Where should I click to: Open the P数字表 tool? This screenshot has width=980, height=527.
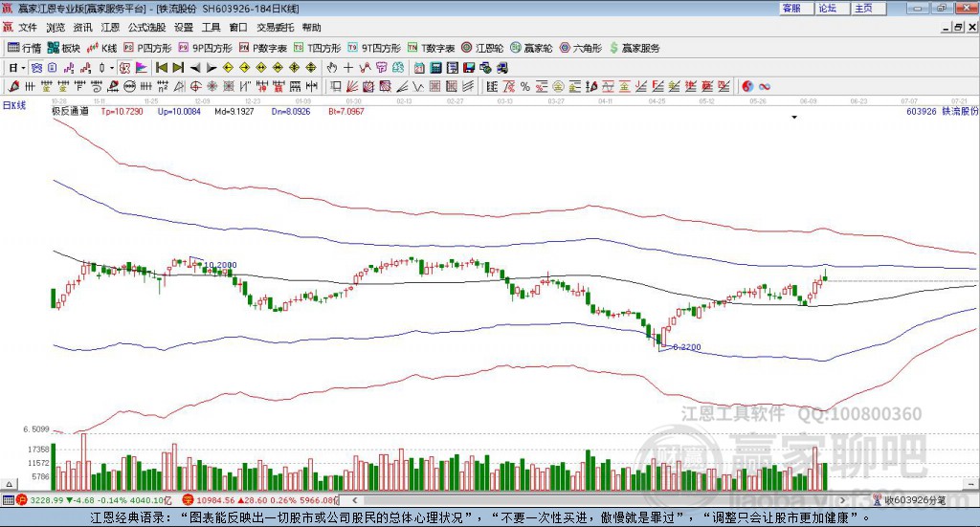point(263,48)
